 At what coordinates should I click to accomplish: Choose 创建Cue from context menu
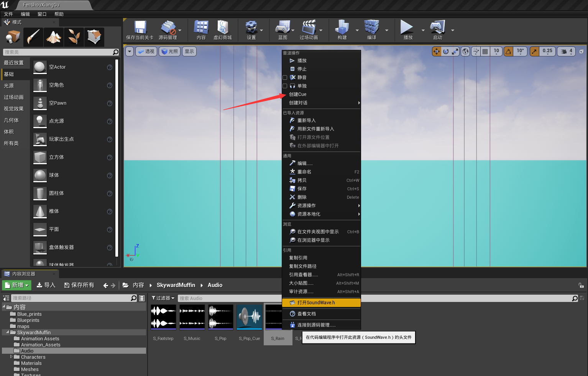pos(321,94)
